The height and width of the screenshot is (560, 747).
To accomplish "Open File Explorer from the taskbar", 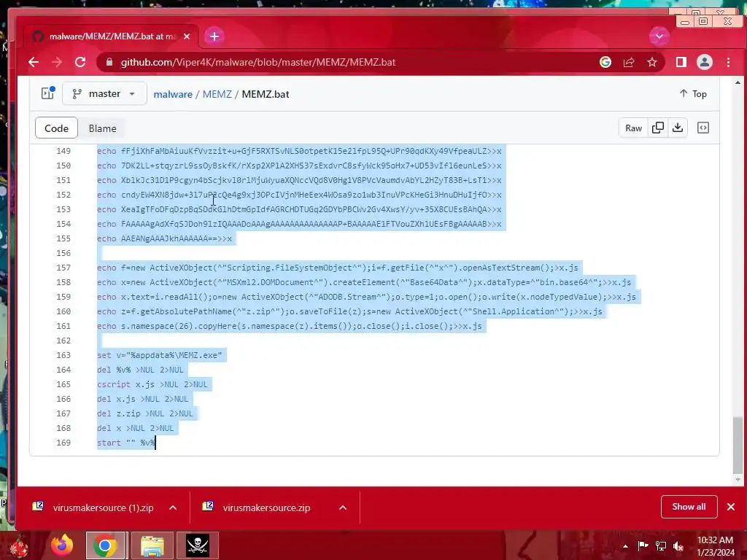I will [152, 545].
